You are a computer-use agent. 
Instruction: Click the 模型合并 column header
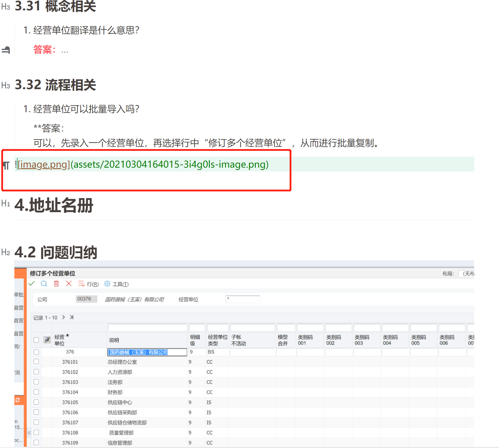coord(283,340)
